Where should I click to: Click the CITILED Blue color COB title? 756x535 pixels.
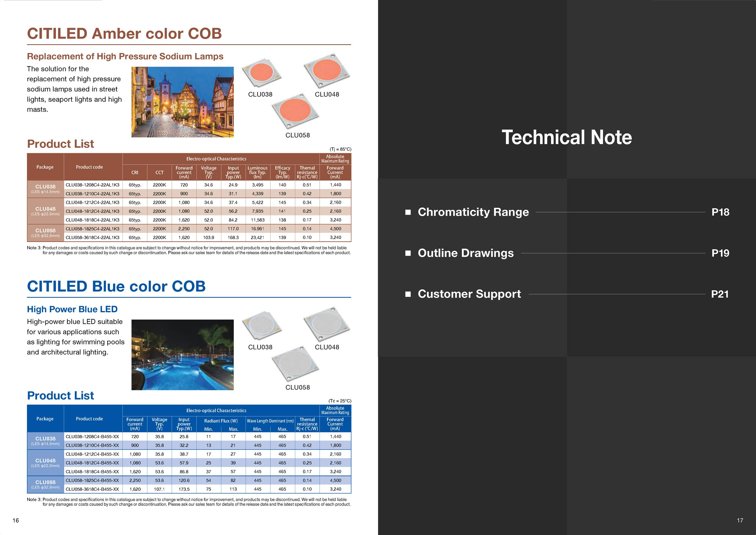click(x=116, y=286)
